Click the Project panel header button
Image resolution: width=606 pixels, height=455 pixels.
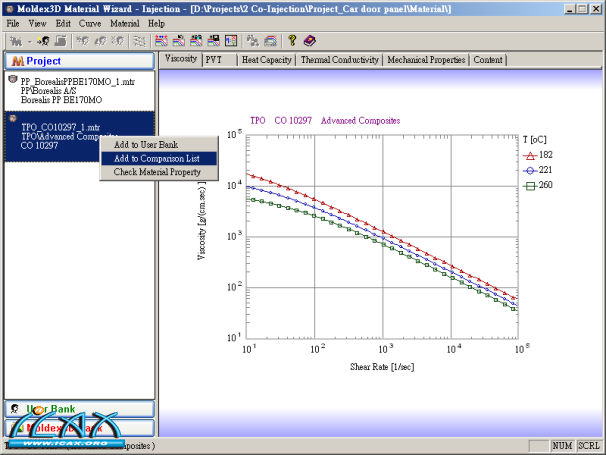78,61
